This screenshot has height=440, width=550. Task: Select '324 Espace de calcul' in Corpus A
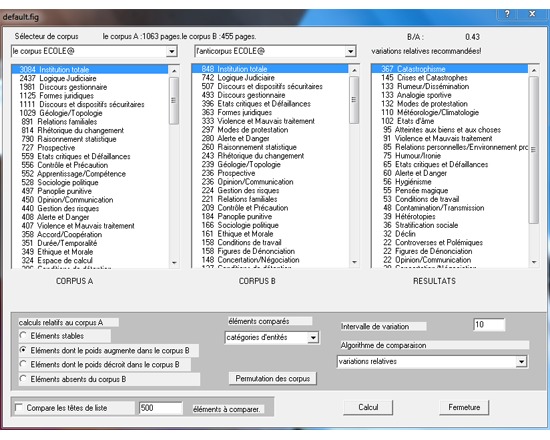coord(90,260)
